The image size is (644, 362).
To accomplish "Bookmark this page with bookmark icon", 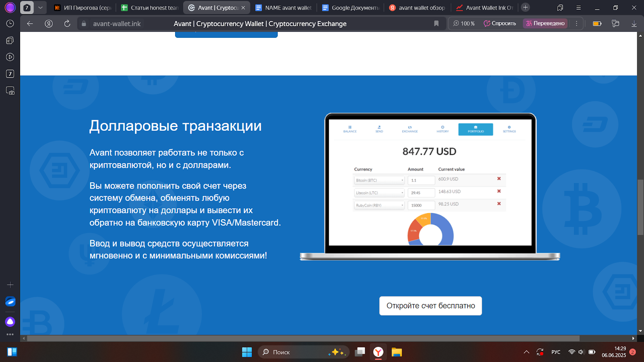I will click(x=436, y=23).
